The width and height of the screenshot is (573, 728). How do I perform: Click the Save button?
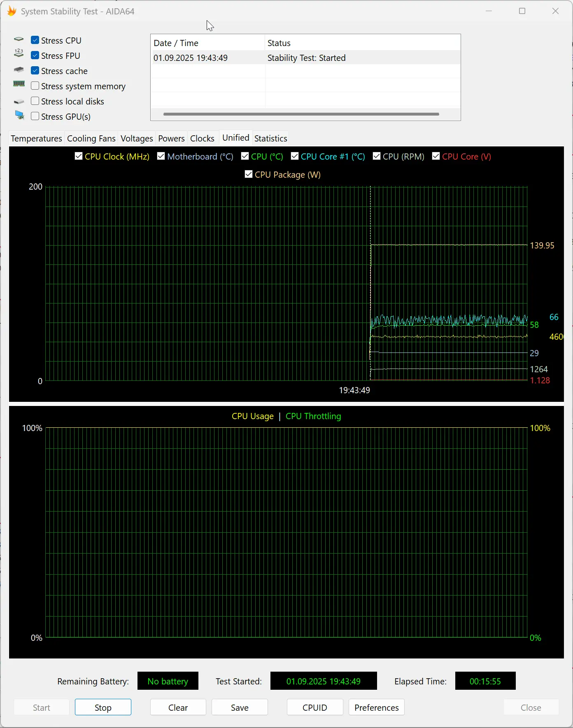click(240, 707)
